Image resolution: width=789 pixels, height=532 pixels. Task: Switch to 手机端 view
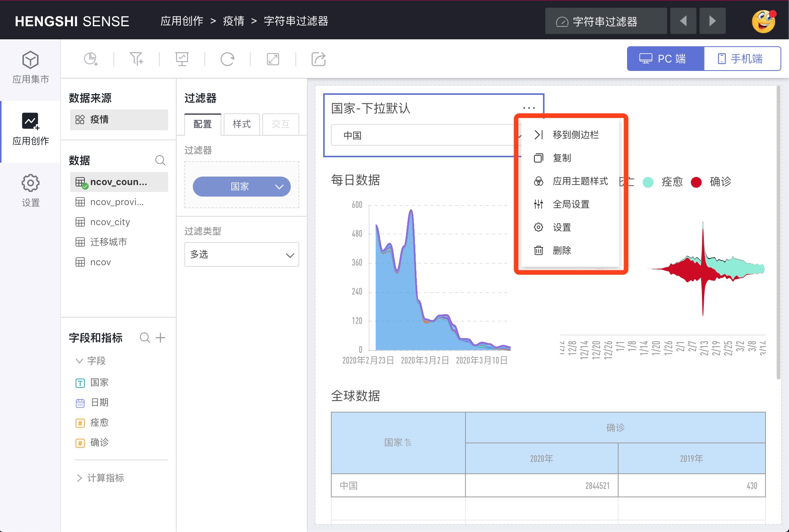pyautogui.click(x=742, y=59)
